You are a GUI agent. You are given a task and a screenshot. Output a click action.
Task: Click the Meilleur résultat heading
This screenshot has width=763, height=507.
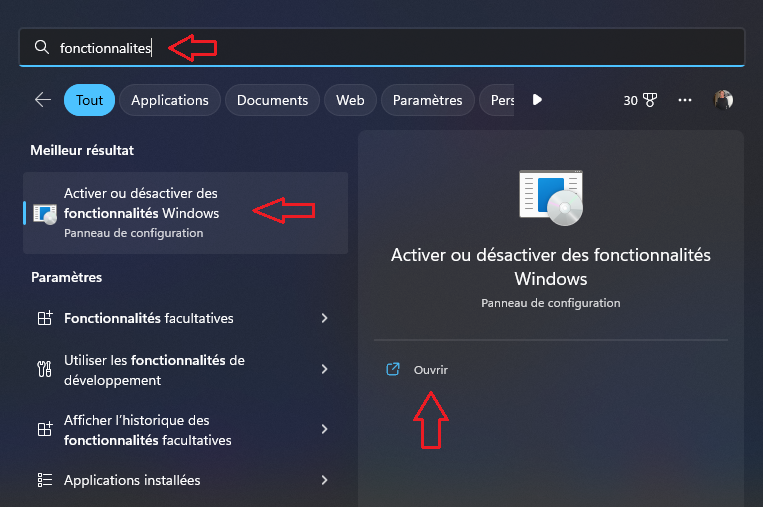(82, 150)
